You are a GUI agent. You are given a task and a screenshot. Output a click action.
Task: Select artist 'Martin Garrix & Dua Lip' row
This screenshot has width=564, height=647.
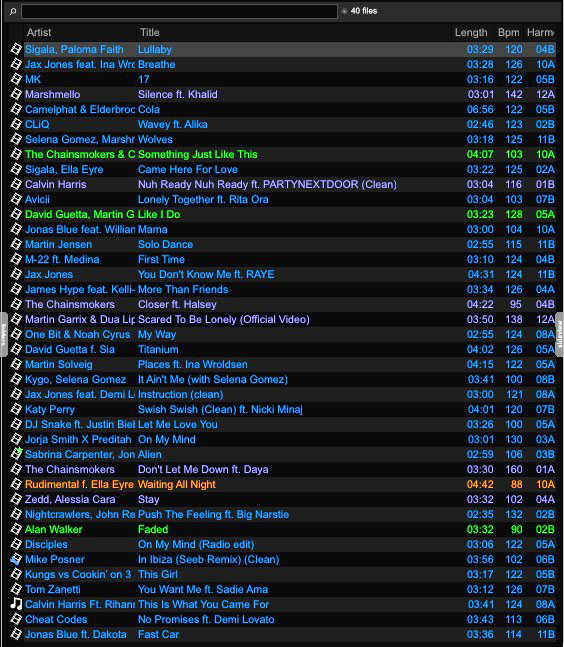click(80, 319)
